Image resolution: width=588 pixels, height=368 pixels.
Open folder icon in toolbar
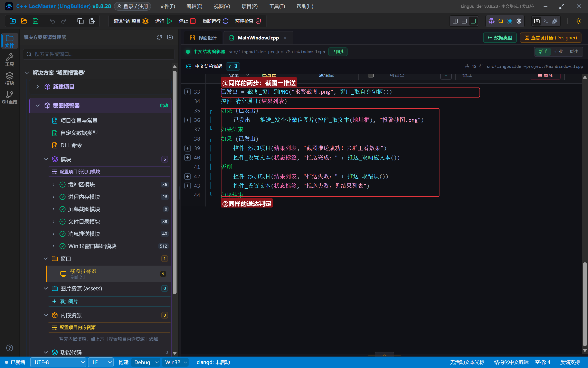[x=24, y=21]
